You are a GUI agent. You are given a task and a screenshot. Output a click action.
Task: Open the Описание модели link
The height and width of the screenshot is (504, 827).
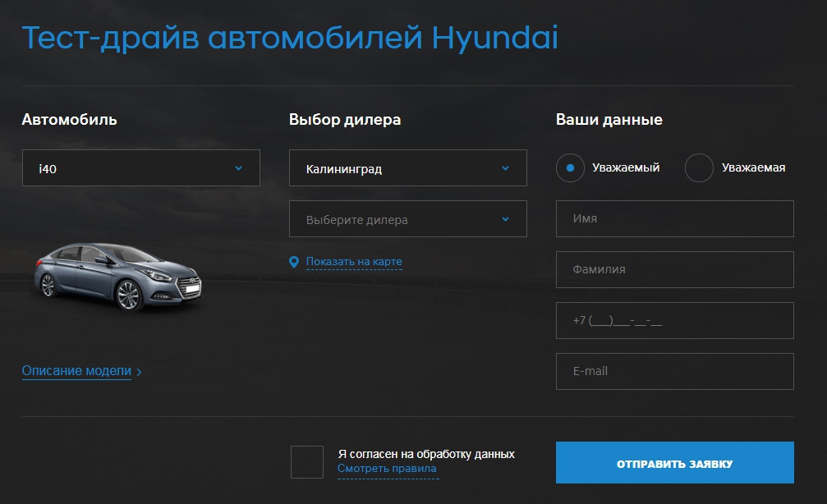tap(76, 371)
